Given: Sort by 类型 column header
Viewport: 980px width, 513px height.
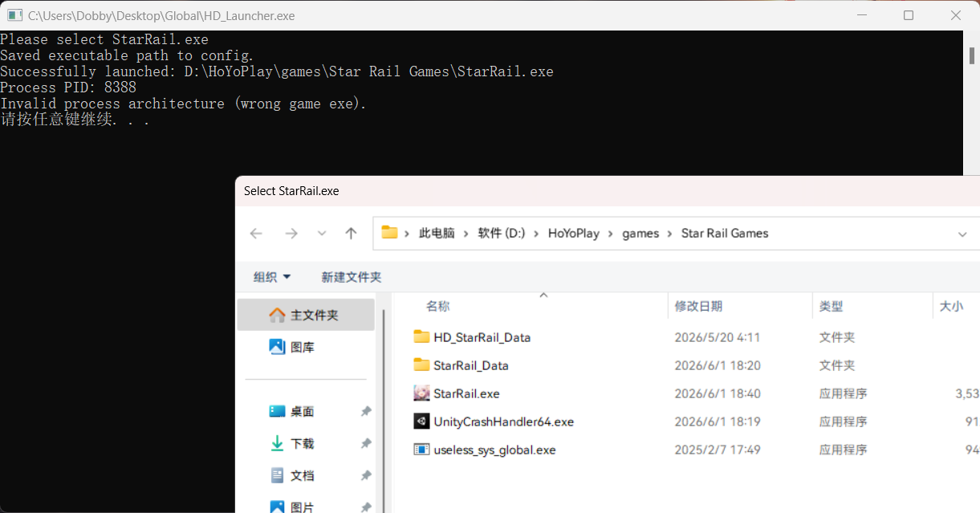Looking at the screenshot, I should [x=831, y=306].
